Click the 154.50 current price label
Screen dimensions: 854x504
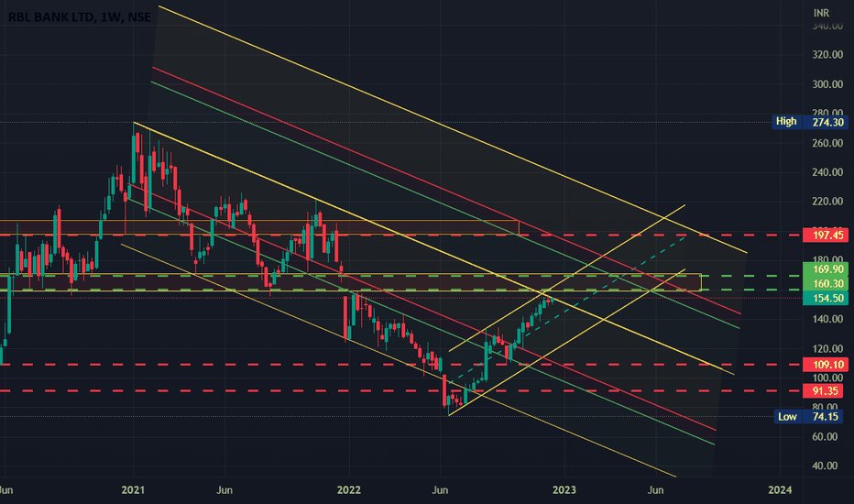825,298
